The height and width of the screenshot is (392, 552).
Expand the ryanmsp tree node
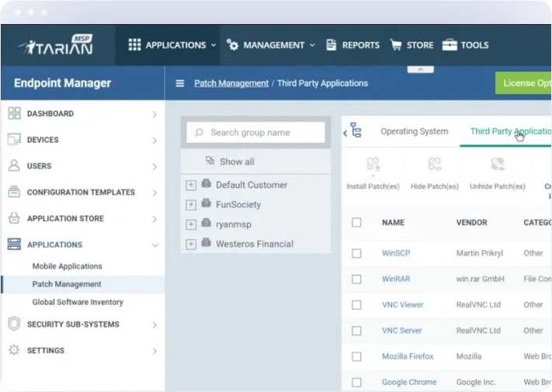[191, 224]
